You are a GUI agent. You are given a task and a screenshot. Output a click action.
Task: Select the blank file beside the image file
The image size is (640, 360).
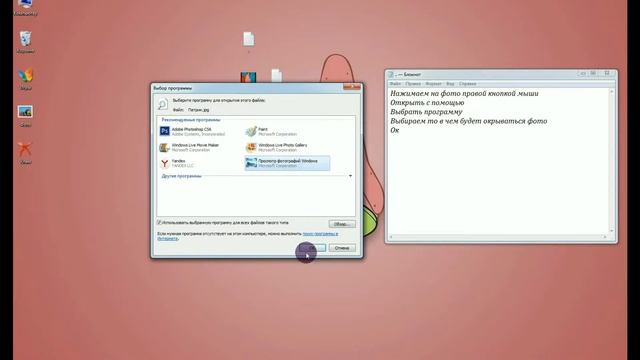click(x=276, y=76)
